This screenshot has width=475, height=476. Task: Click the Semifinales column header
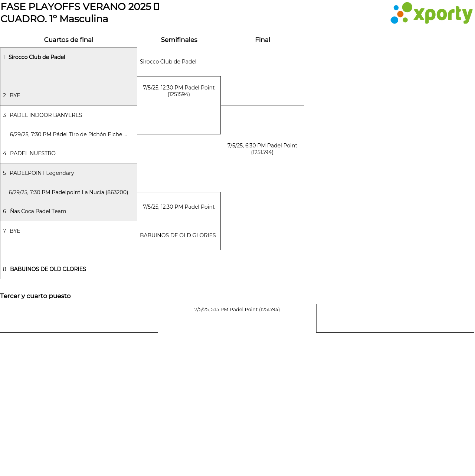(x=179, y=40)
